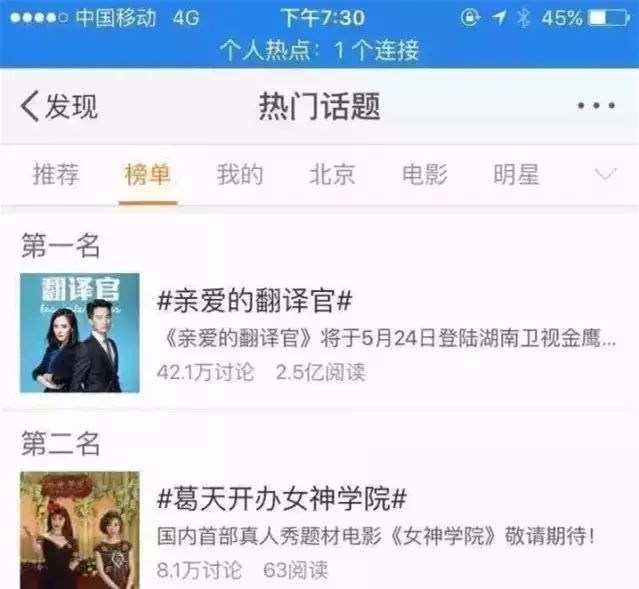Tap the back chevron next to 发现
This screenshot has height=589, width=639.
pos(30,106)
